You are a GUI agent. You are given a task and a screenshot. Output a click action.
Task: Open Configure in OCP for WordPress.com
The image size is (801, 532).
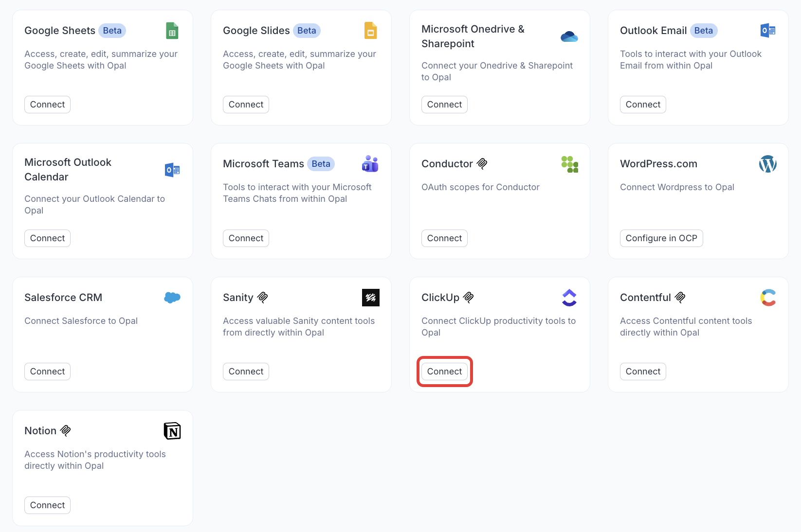click(x=661, y=238)
